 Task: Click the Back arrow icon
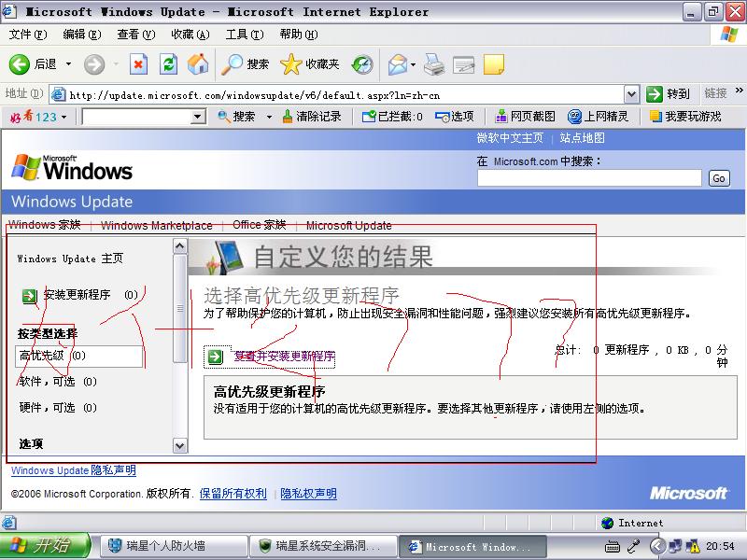tap(20, 63)
